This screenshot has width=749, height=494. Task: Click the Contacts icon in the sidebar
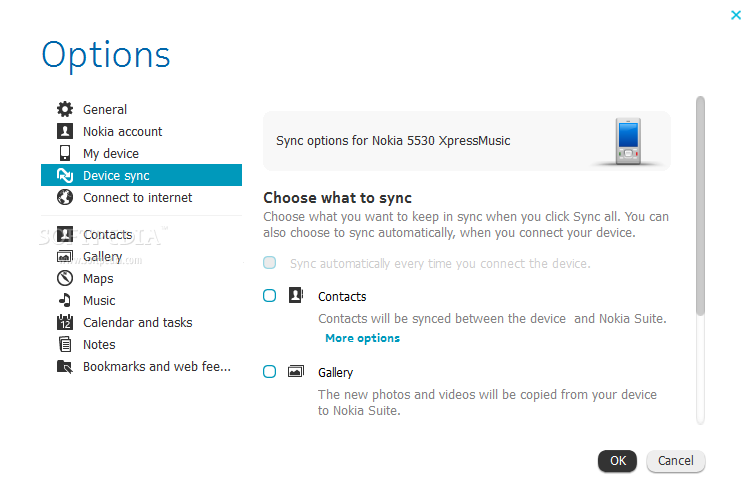[65, 235]
